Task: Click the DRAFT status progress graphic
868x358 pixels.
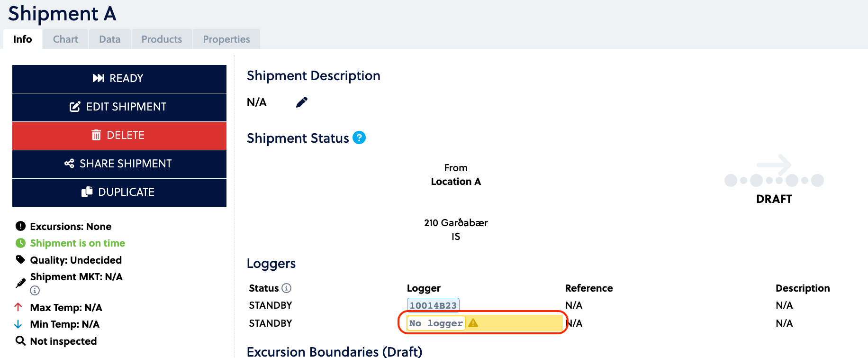Action: point(774,171)
